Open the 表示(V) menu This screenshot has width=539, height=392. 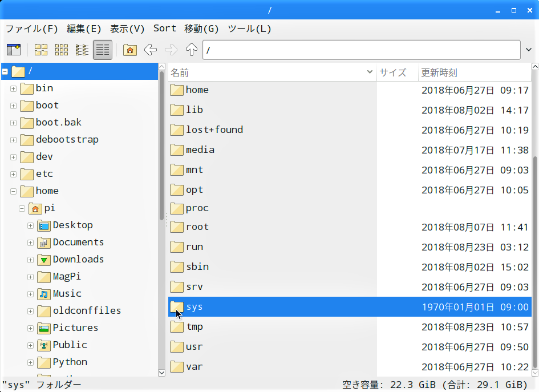click(x=127, y=29)
